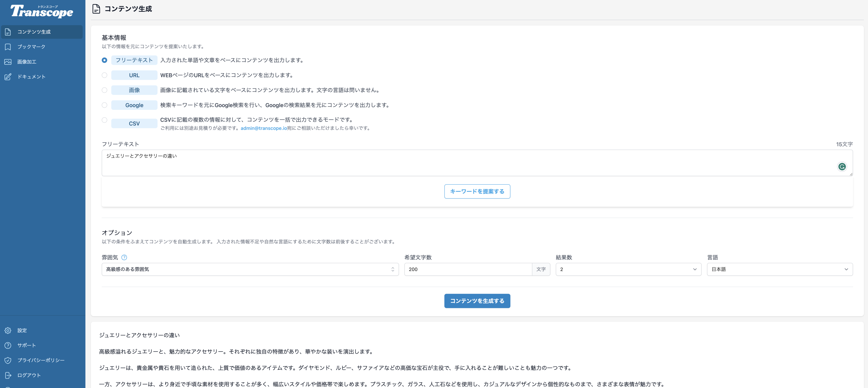868x388 pixels.
Task: Select the 画像 radio option
Action: coord(104,90)
